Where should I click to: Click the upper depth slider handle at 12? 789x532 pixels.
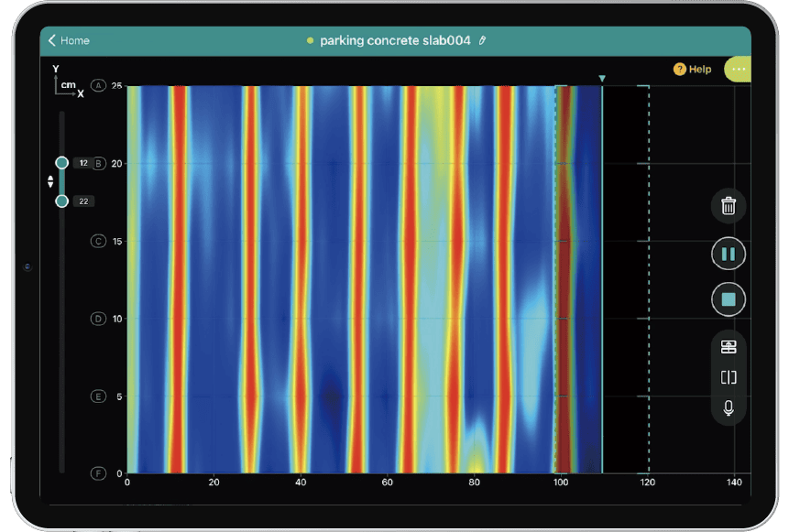coord(61,163)
